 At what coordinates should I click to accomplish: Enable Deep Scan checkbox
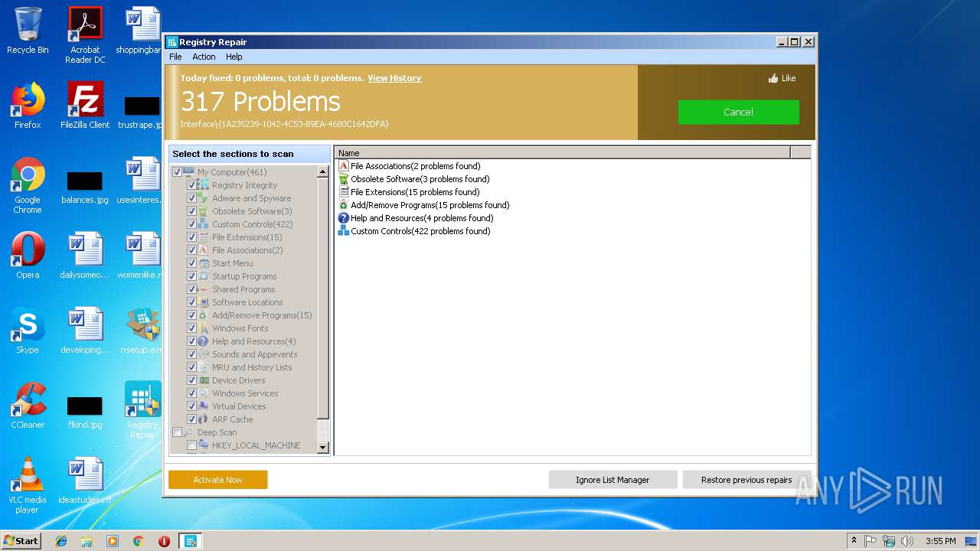click(x=178, y=432)
